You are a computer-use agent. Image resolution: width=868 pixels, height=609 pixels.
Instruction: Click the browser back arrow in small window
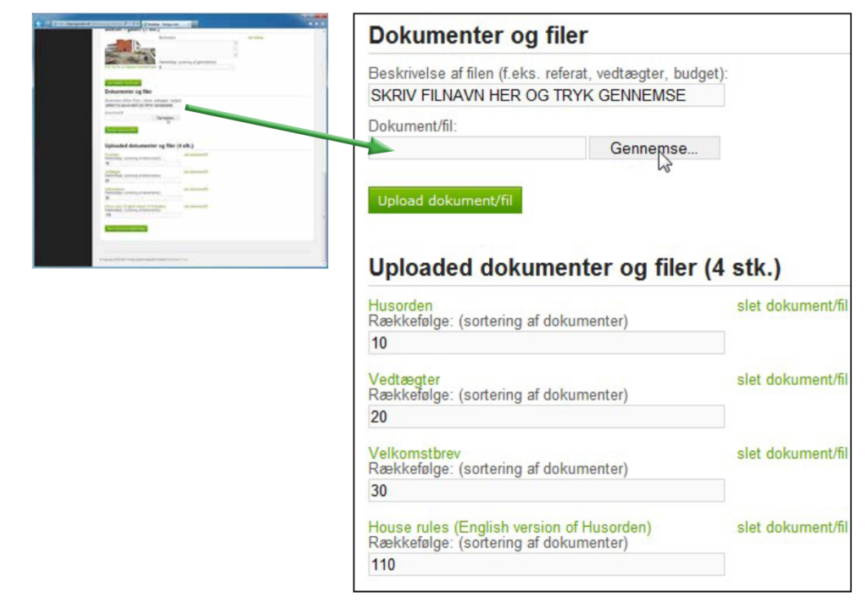click(x=41, y=23)
